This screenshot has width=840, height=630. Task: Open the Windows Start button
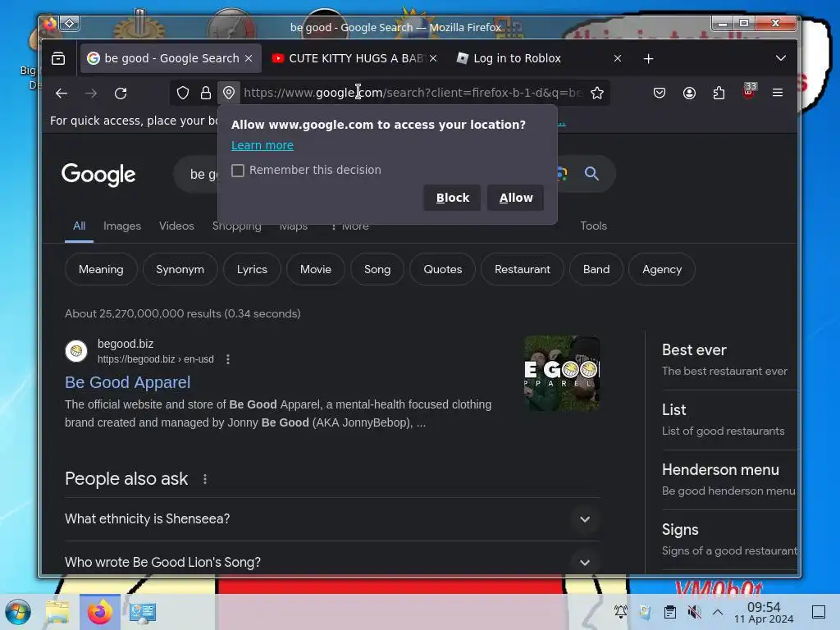[x=18, y=612]
